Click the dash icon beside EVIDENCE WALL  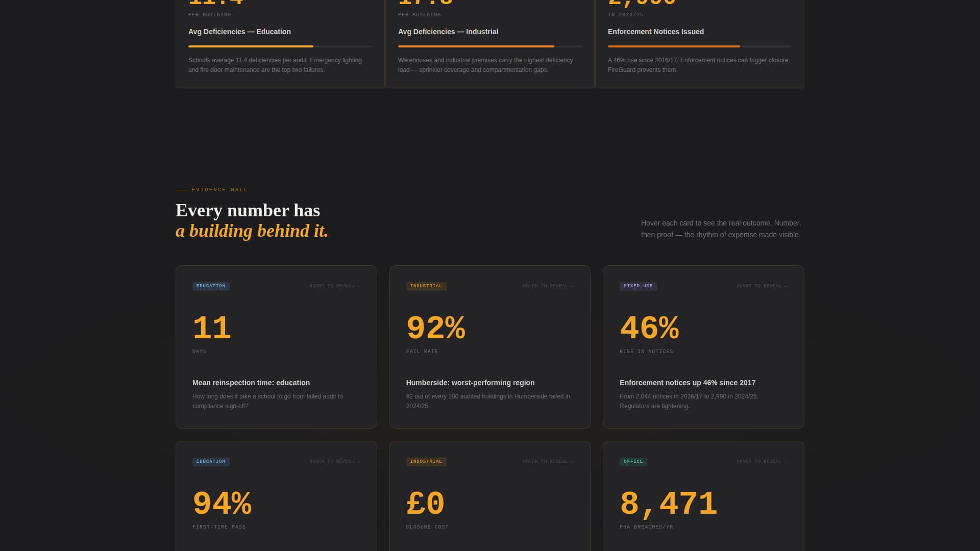tap(181, 189)
